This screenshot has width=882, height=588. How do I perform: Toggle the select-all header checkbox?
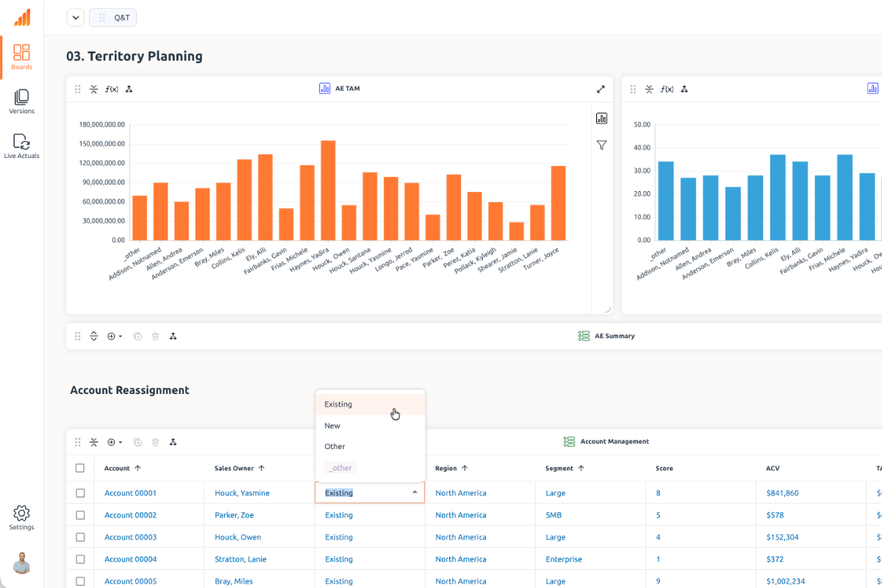[x=80, y=467]
